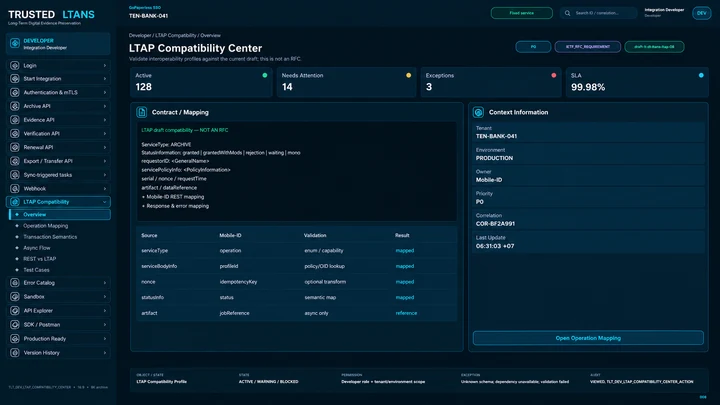Click the Archive API icon

click(15, 106)
